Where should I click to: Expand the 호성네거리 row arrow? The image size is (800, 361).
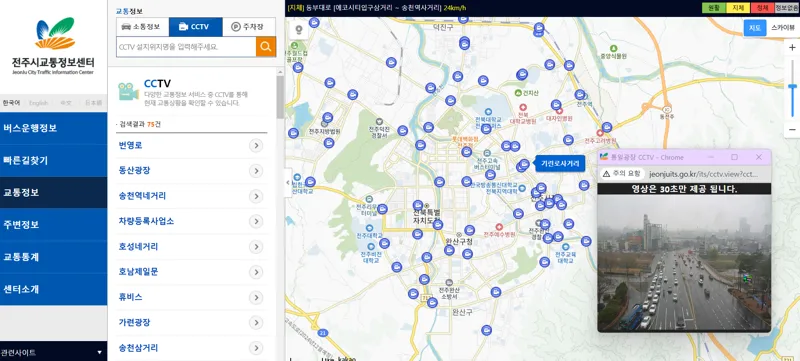point(256,247)
